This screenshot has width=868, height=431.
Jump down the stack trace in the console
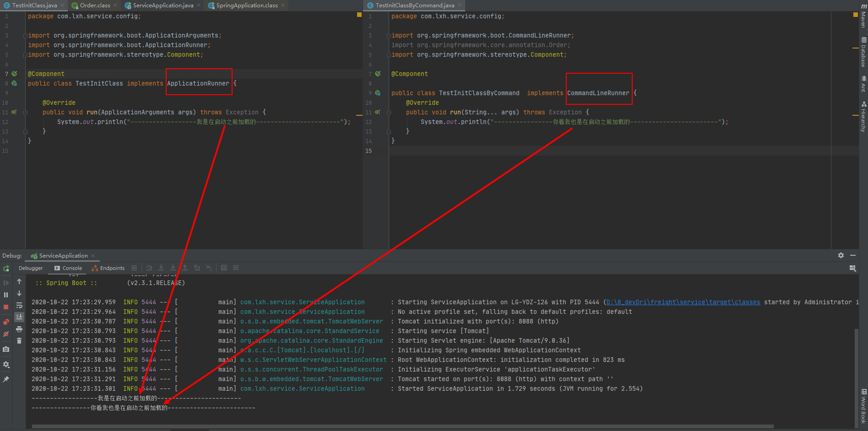[x=19, y=293]
